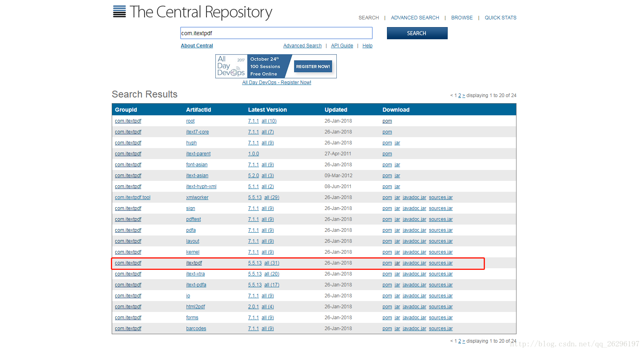Open the sign artifact link
This screenshot has width=644, height=352.
point(191,208)
